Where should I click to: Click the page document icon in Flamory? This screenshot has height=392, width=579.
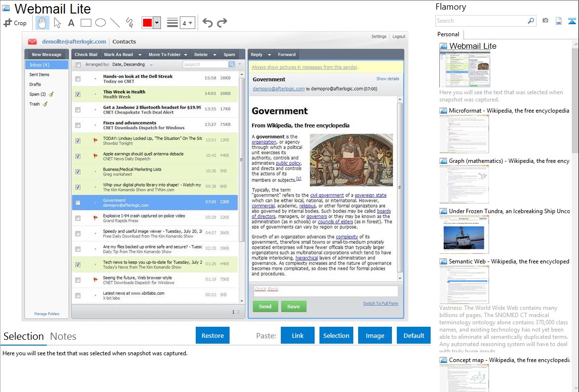tap(559, 21)
